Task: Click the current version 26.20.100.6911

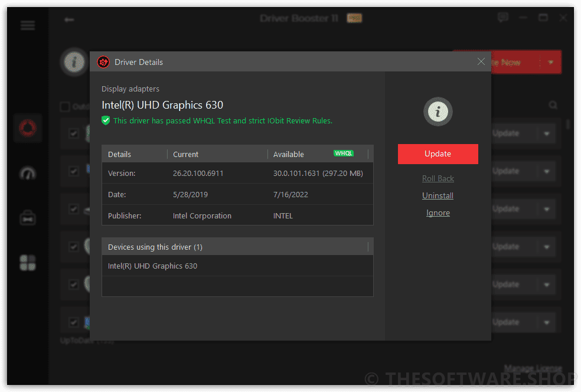Action: coord(198,174)
